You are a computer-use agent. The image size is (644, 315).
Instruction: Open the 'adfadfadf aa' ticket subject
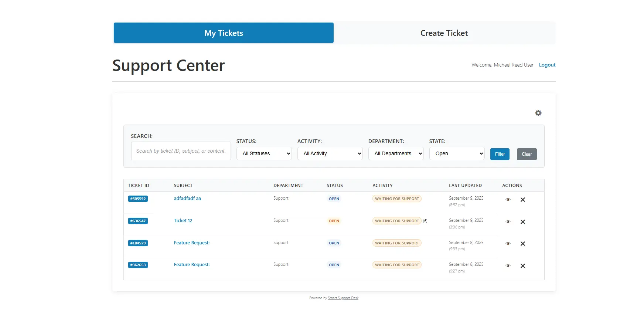tap(187, 199)
